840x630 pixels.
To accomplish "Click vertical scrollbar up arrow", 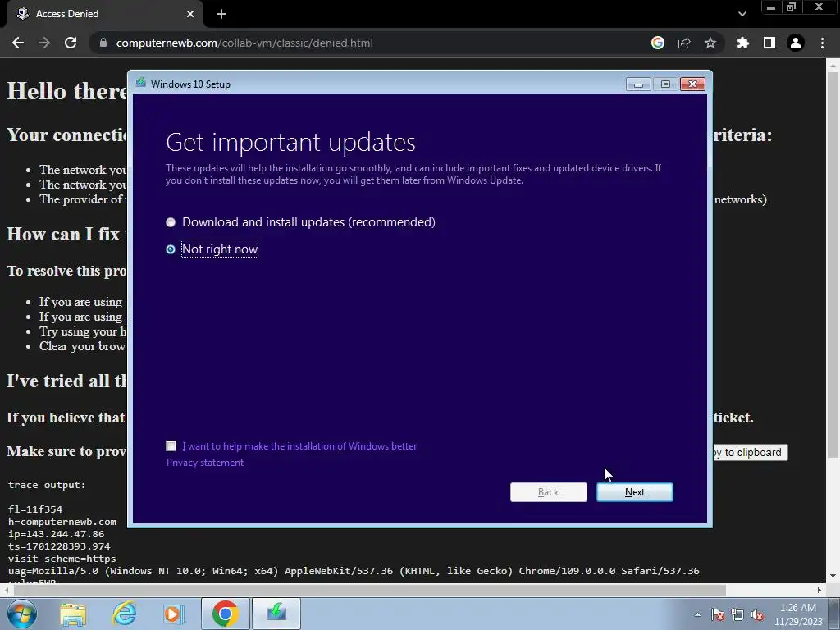I will coord(833,65).
